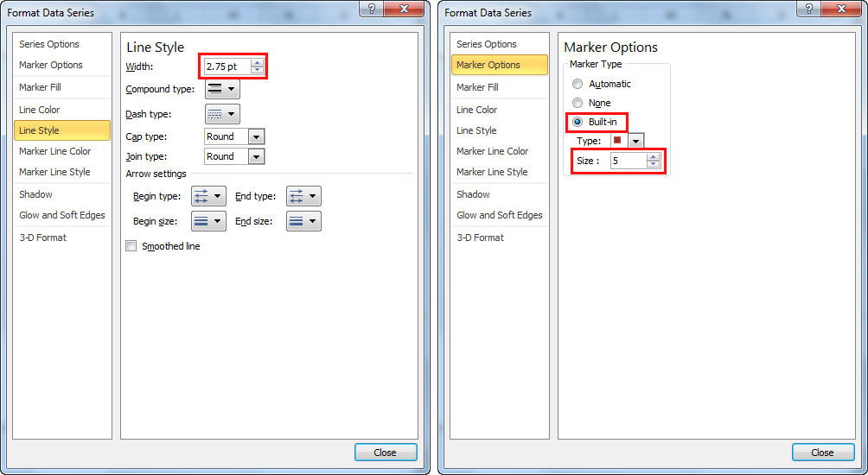The height and width of the screenshot is (475, 868).
Task: Increase marker Size with up spinner arrow
Action: pyautogui.click(x=653, y=157)
